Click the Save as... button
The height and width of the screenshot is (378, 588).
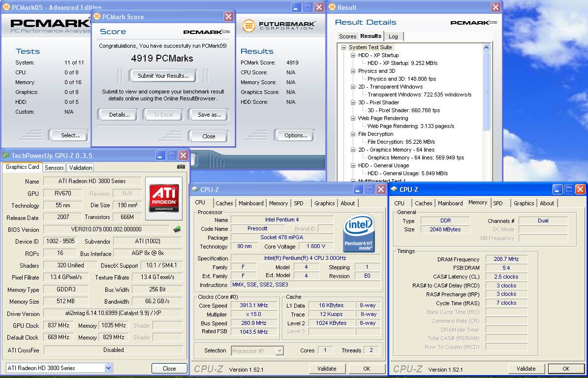point(209,115)
